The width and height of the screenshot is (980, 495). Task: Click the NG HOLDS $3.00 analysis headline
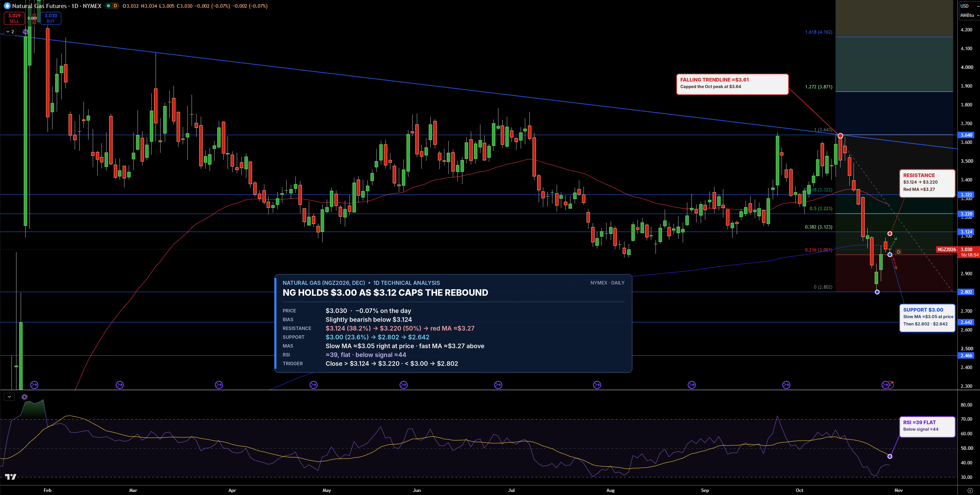pyautogui.click(x=385, y=293)
